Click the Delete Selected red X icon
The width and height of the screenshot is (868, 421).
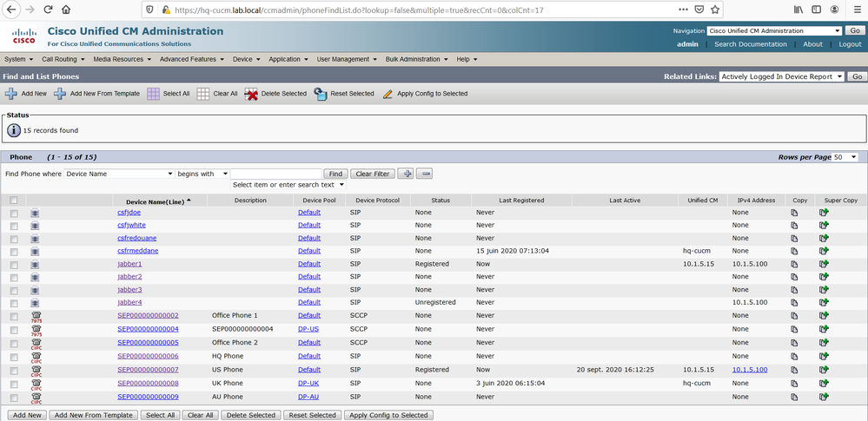tap(251, 94)
